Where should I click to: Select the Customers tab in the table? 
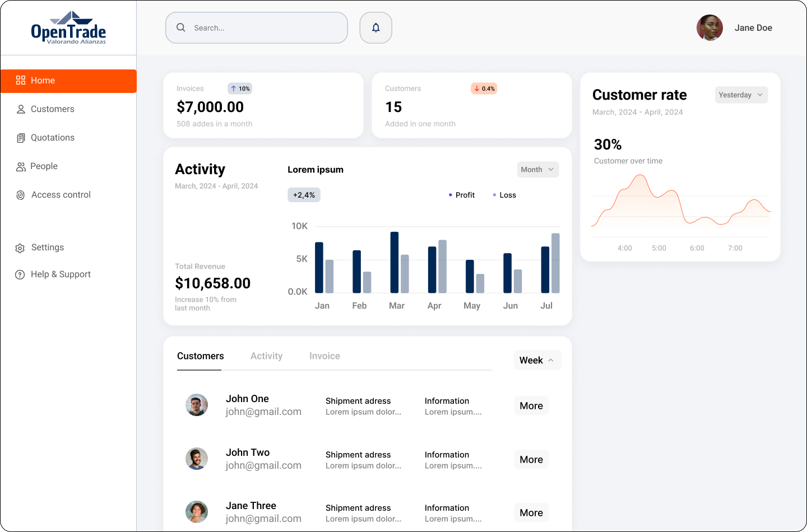pos(200,356)
